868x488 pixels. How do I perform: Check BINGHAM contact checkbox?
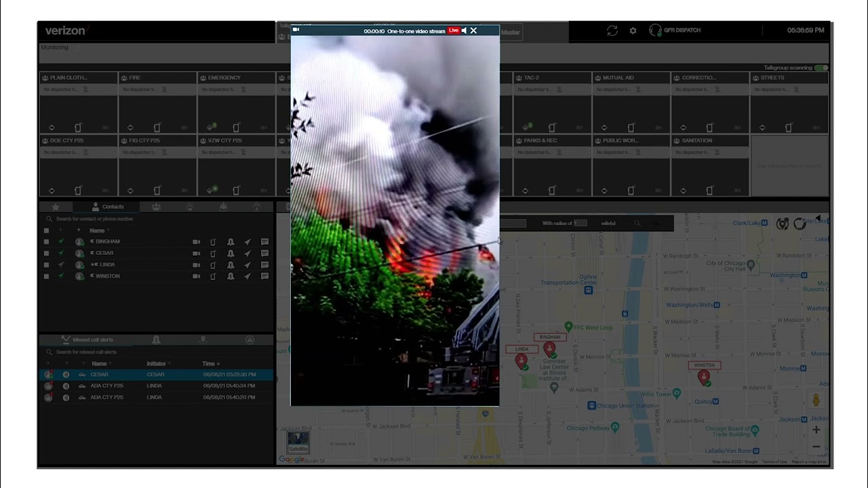(46, 242)
